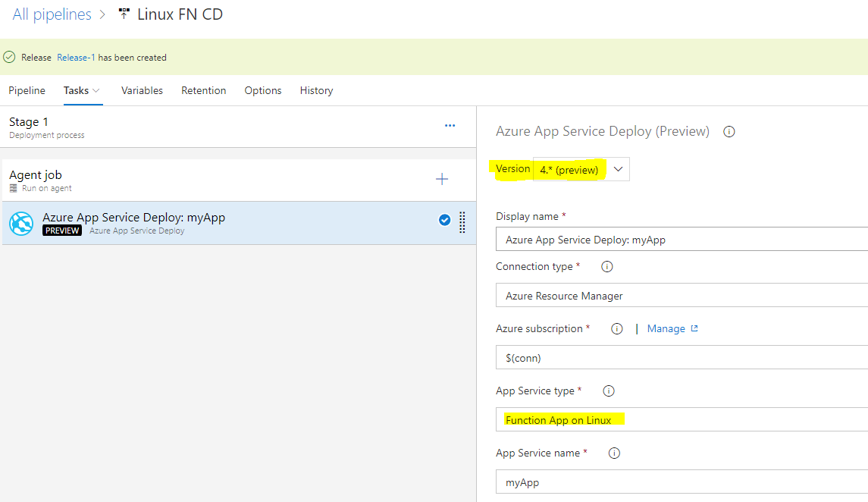This screenshot has width=868, height=502.
Task: Click the info icon beside Azure App Service Deploy title
Action: coord(729,131)
